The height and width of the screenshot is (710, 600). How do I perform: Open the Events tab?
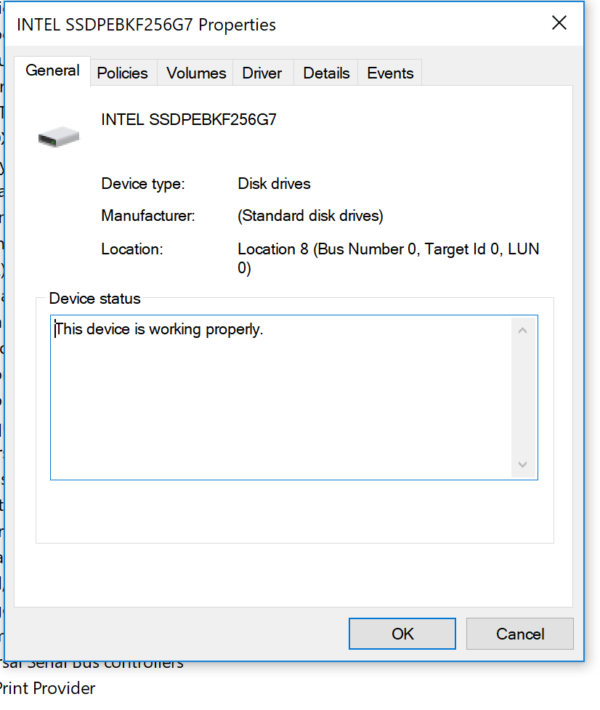click(x=390, y=73)
